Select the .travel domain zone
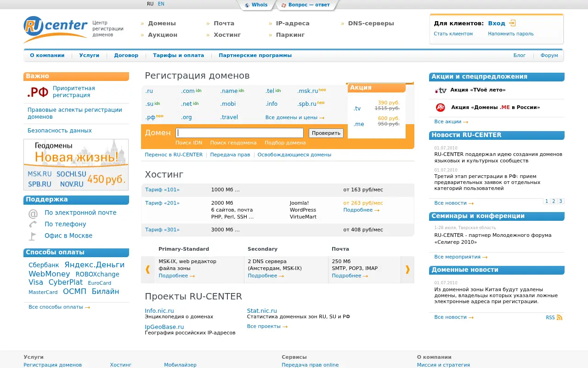This screenshot has height=368, width=588. pos(229,117)
